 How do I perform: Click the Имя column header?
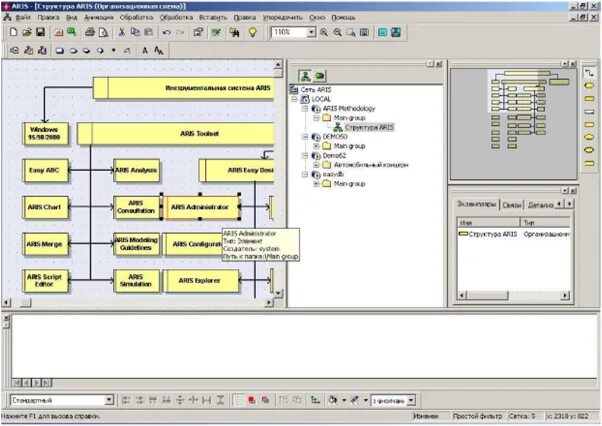pyautogui.click(x=488, y=222)
